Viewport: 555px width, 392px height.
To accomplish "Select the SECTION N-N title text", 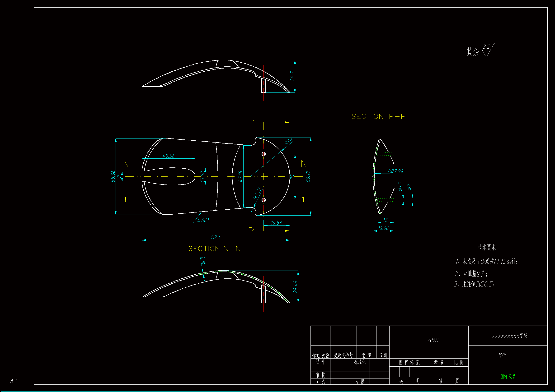I will coord(214,249).
